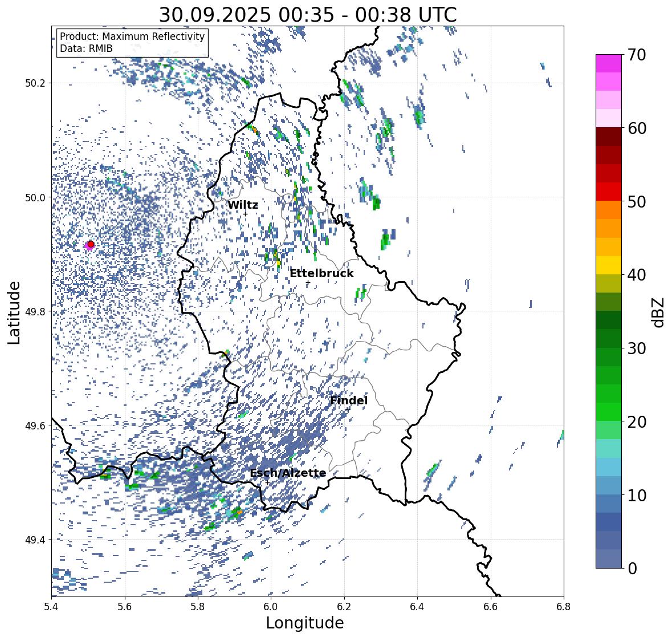Click the 6.0 longitude tick label

point(271,607)
